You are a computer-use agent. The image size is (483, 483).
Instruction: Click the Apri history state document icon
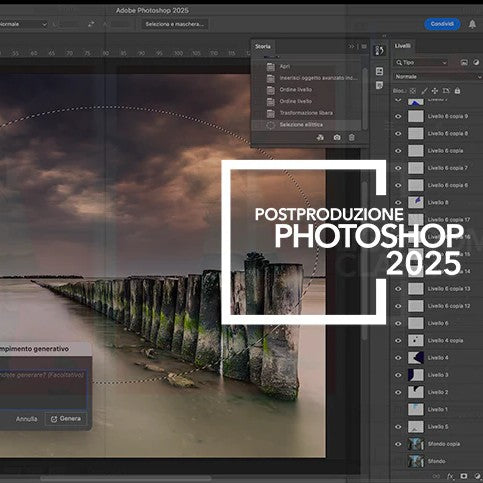click(x=271, y=67)
